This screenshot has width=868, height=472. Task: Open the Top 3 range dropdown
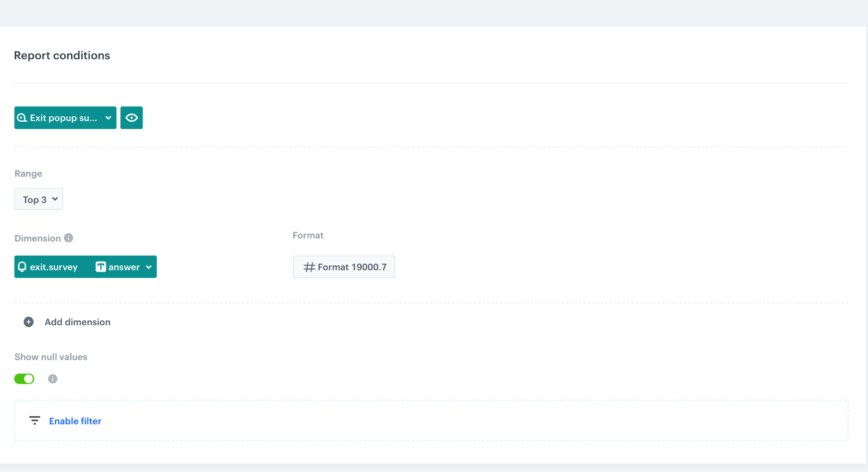pos(38,199)
